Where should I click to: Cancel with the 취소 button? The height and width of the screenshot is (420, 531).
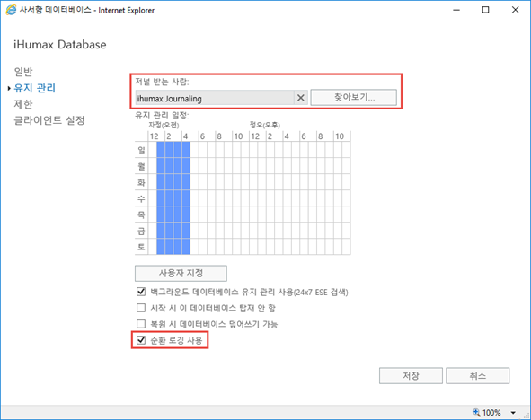(477, 376)
